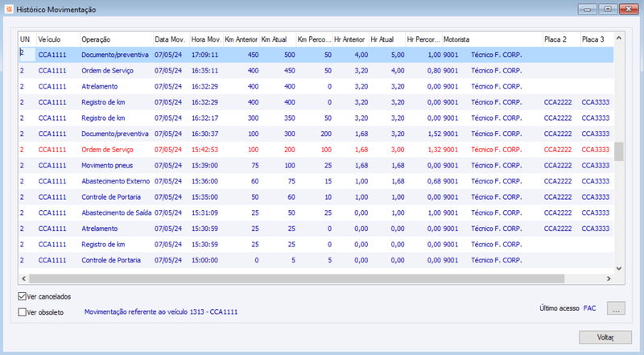Image resolution: width=644 pixels, height=355 pixels.
Task: Toggle the Ver cancelados checkbox
Action: pos(23,296)
